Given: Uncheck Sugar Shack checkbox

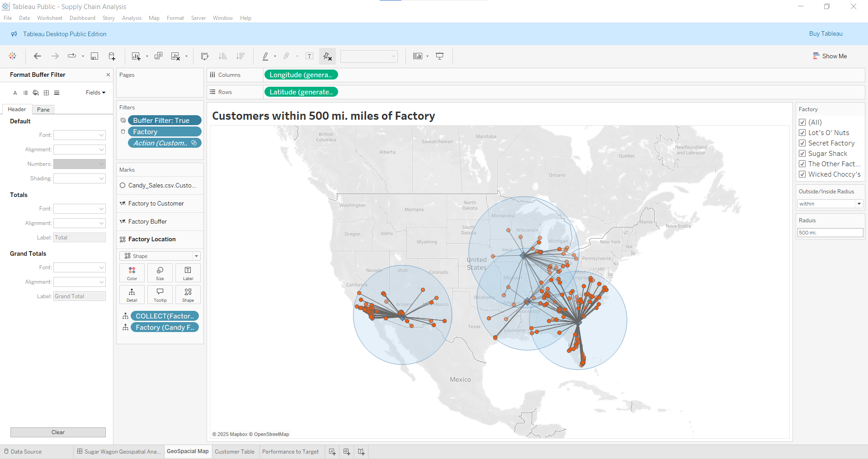Looking at the screenshot, I should point(802,154).
